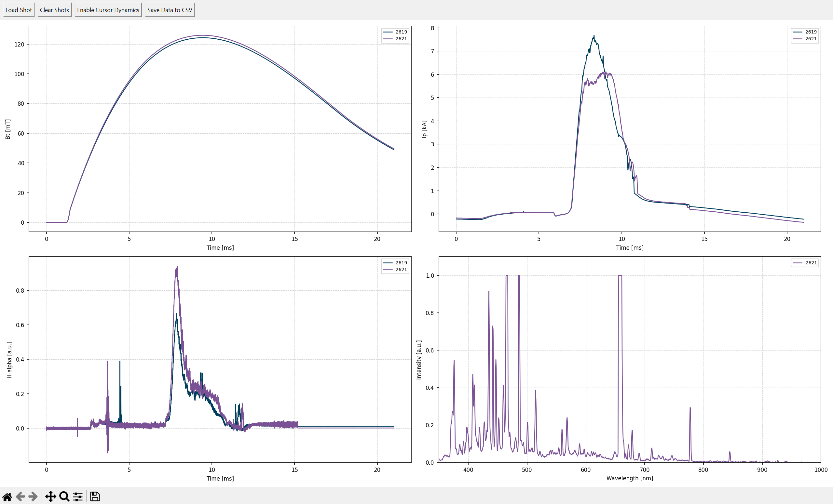Image resolution: width=833 pixels, height=504 pixels.
Task: Click the Forward arrow navigation icon
Action: pyautogui.click(x=33, y=497)
